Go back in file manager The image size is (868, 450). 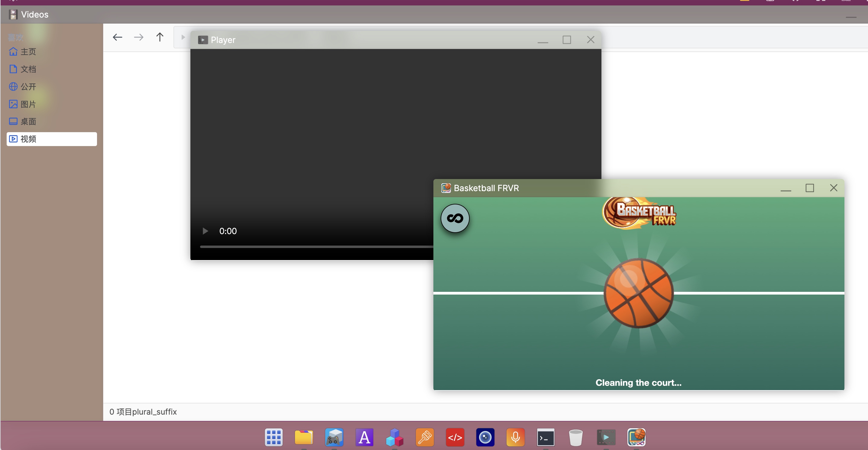[x=117, y=37]
